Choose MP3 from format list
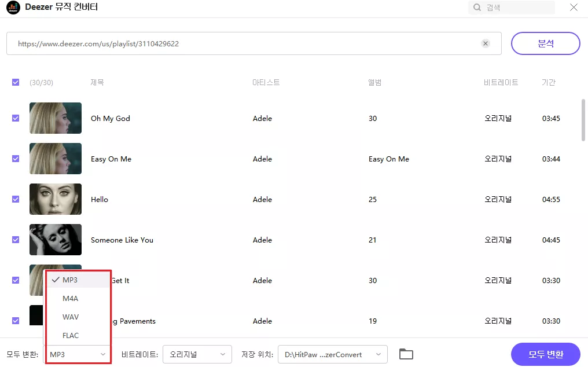This screenshot has width=588, height=367. click(x=78, y=280)
